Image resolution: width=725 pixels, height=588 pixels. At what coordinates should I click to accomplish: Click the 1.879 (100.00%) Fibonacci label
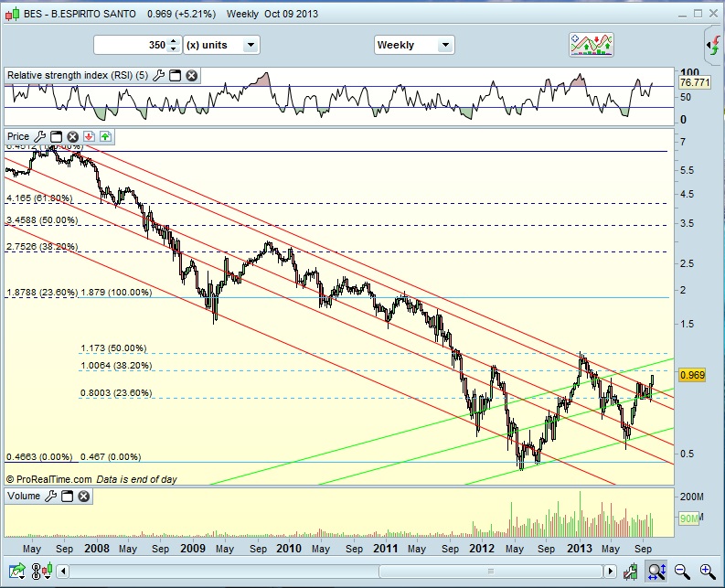(116, 293)
